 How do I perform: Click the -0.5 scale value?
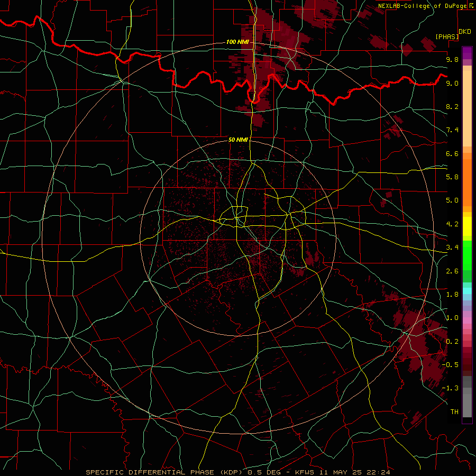[x=450, y=365]
